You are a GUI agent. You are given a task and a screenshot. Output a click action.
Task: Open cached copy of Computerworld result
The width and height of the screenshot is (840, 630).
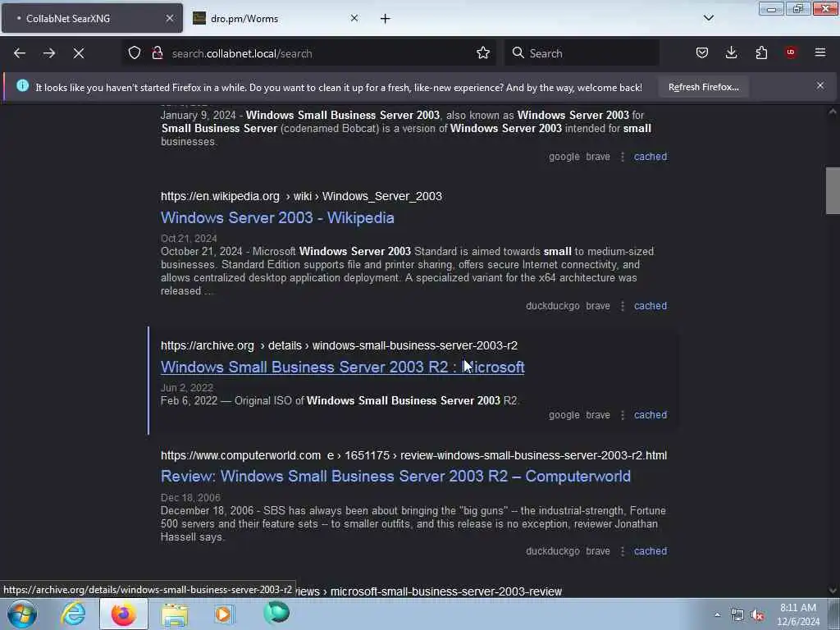click(651, 550)
